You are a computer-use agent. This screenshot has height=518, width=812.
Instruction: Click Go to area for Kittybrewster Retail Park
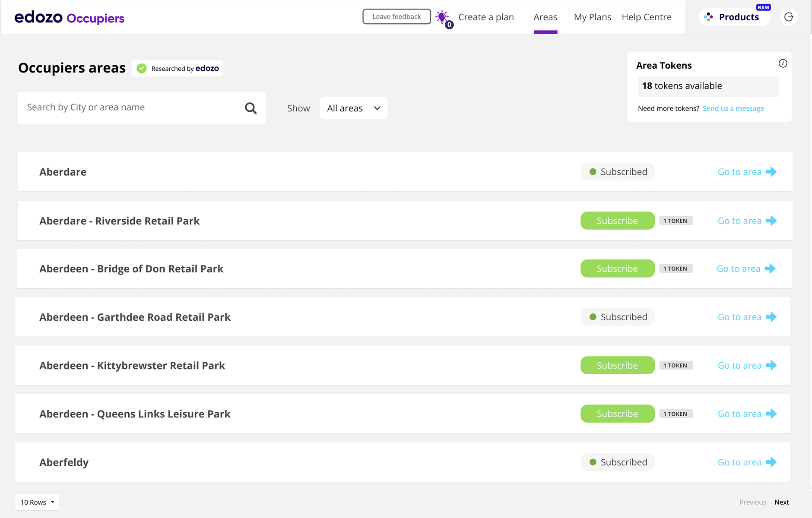[x=747, y=365]
